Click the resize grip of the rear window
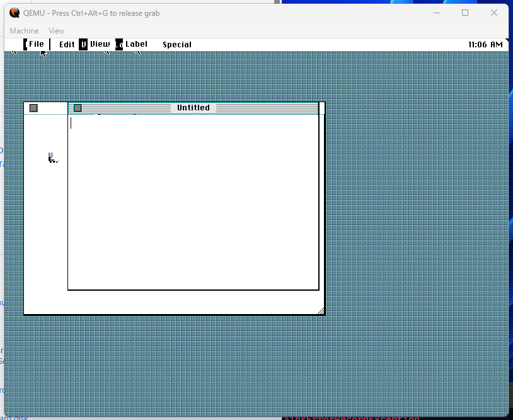Screen dimensions: 513x420 [321, 310]
